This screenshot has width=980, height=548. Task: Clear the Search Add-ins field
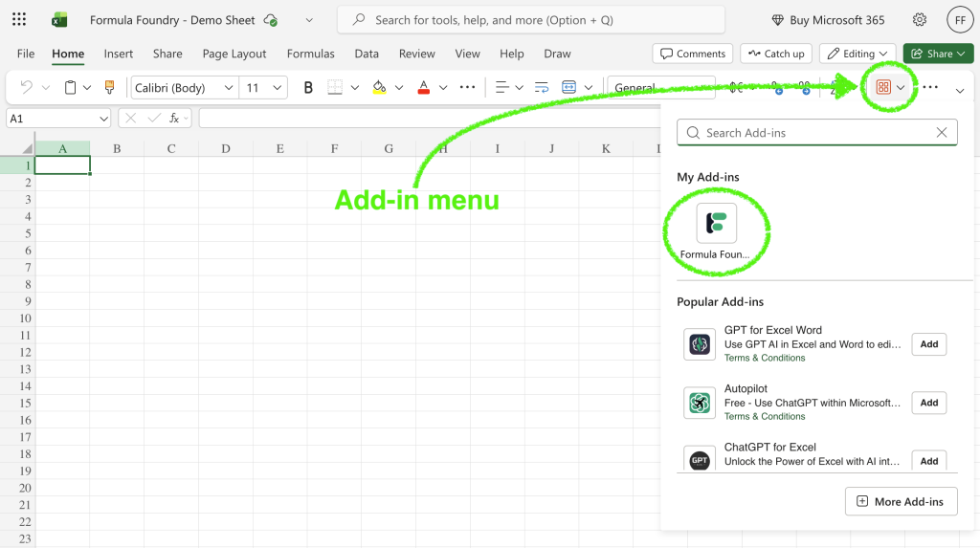942,133
